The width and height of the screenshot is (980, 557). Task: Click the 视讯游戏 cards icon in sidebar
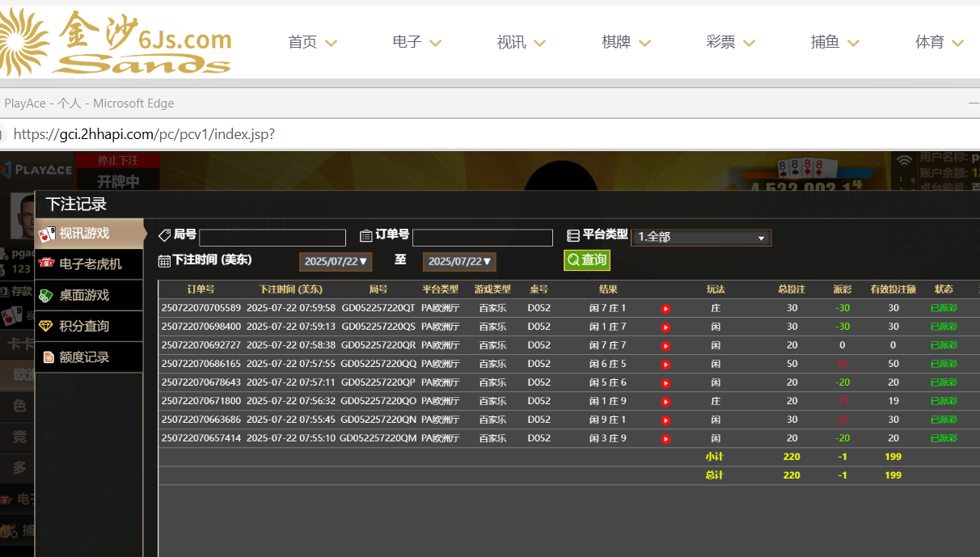pyautogui.click(x=47, y=234)
